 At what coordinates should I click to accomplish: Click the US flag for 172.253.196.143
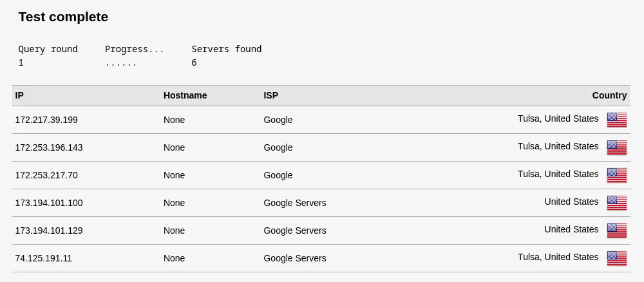616,147
